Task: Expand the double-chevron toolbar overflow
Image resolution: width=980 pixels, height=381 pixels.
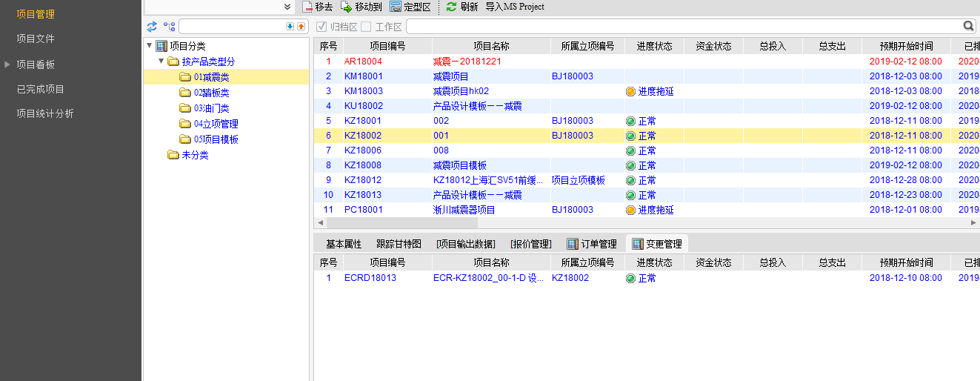Action: (287, 7)
